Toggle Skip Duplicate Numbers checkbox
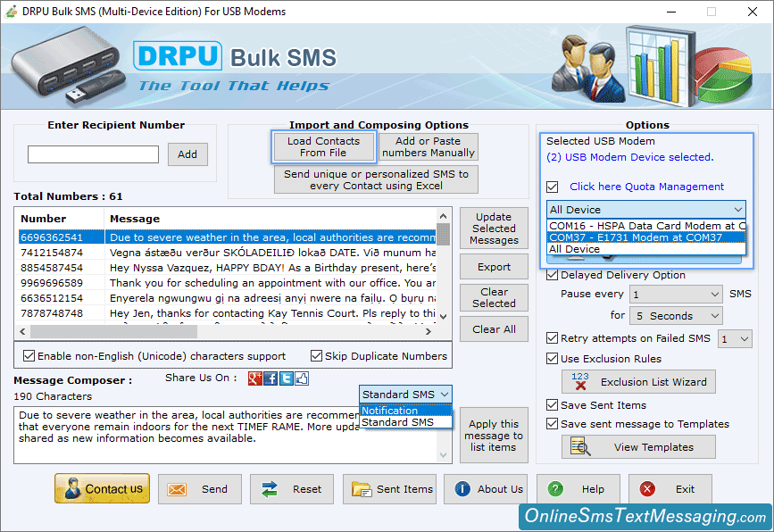 pyautogui.click(x=316, y=356)
